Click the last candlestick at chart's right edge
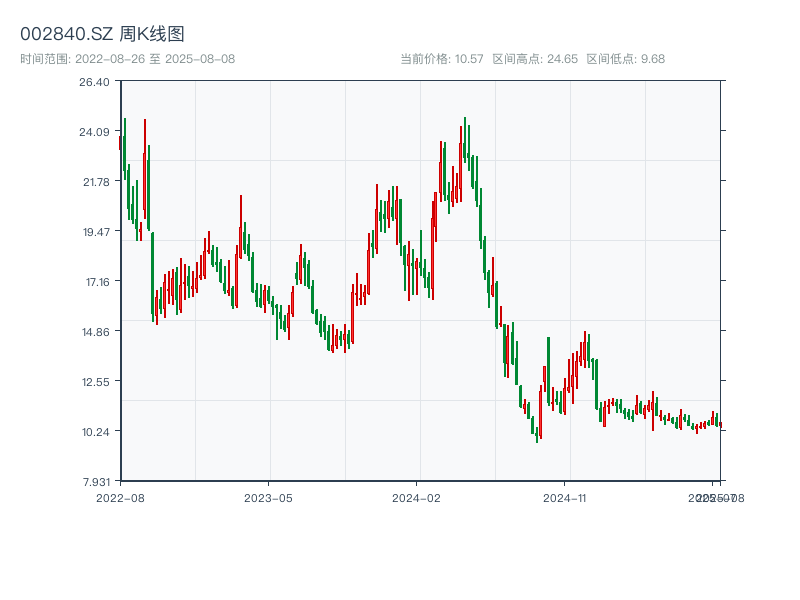The height and width of the screenshot is (600, 800). coord(720,426)
